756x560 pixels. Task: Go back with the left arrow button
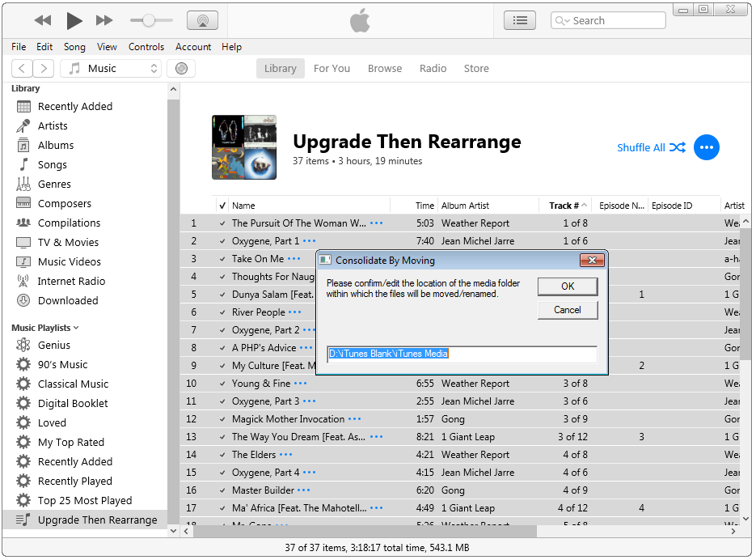click(22, 69)
